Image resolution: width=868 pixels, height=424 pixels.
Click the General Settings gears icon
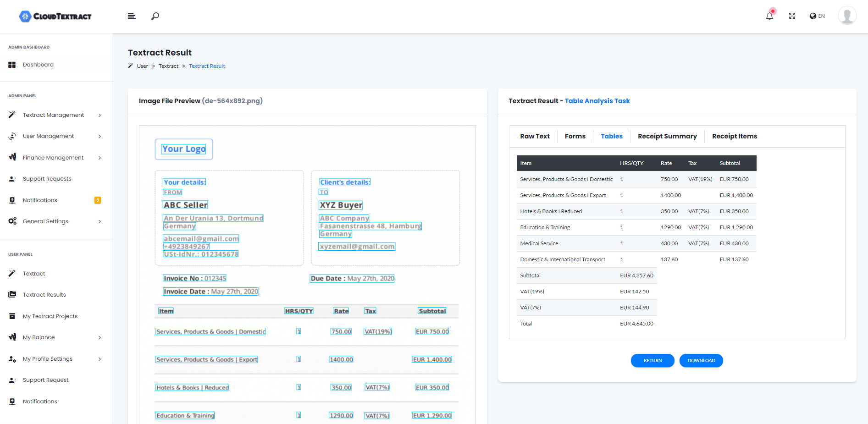pos(12,221)
